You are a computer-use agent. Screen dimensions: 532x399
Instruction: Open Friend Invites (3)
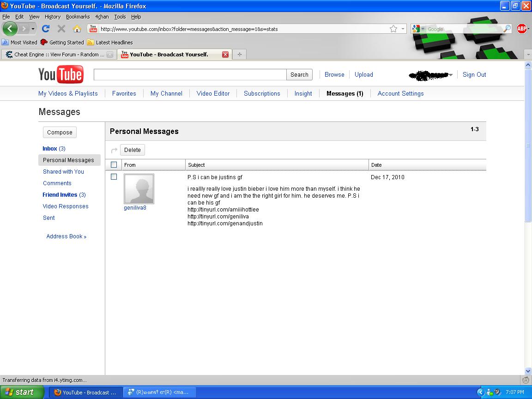tap(64, 195)
